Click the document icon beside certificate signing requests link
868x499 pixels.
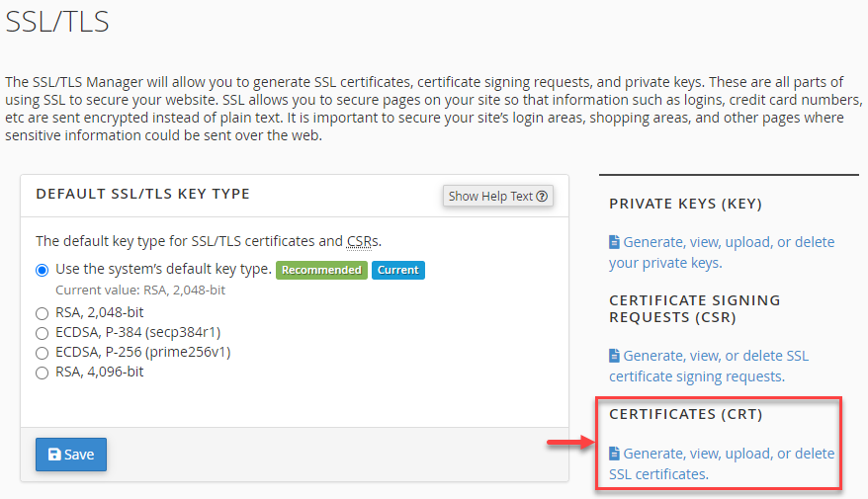click(614, 356)
